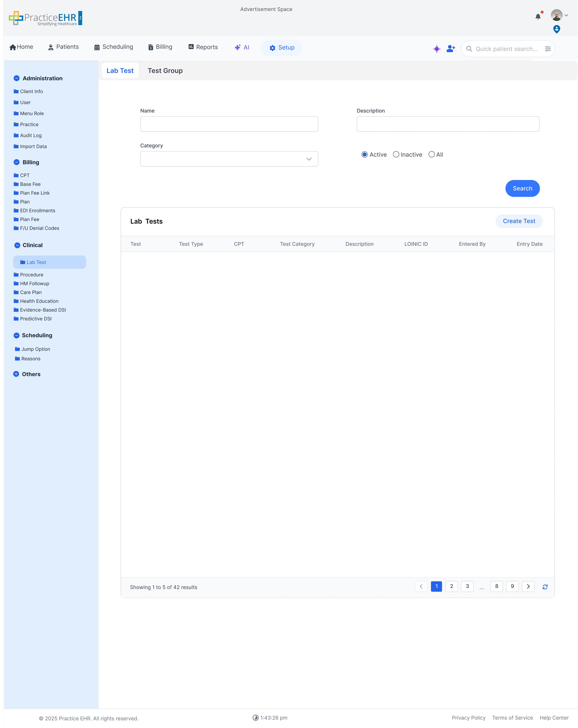Select the add-new-patient icon
The image size is (578, 728).
click(x=451, y=49)
